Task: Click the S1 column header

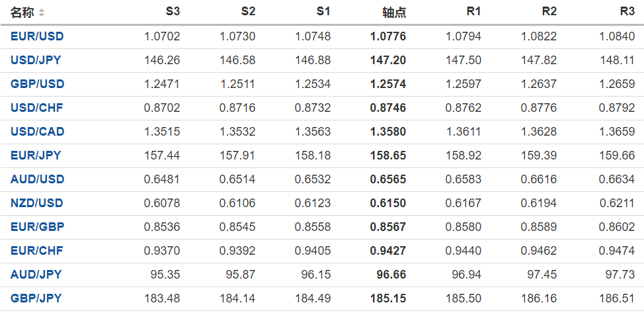Action: 323,12
